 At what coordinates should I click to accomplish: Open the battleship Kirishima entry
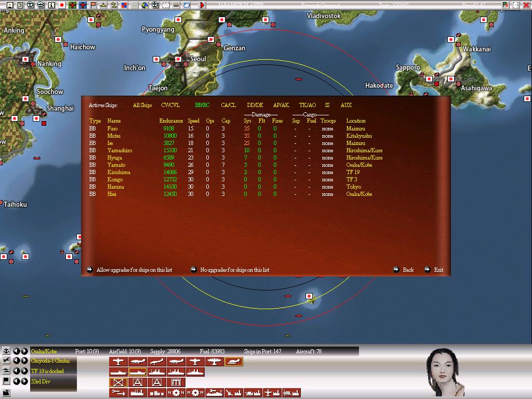119,172
